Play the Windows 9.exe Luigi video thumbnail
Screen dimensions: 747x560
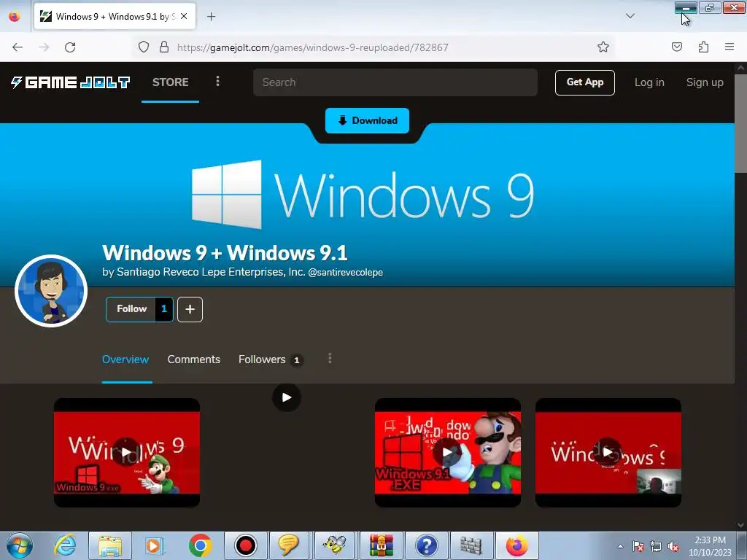[127, 452]
